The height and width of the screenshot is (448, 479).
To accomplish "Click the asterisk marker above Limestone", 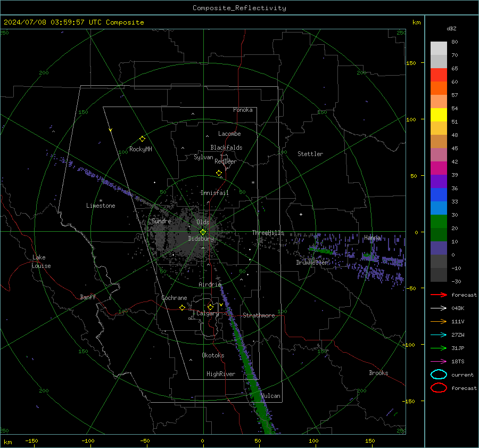I will [x=101, y=201].
